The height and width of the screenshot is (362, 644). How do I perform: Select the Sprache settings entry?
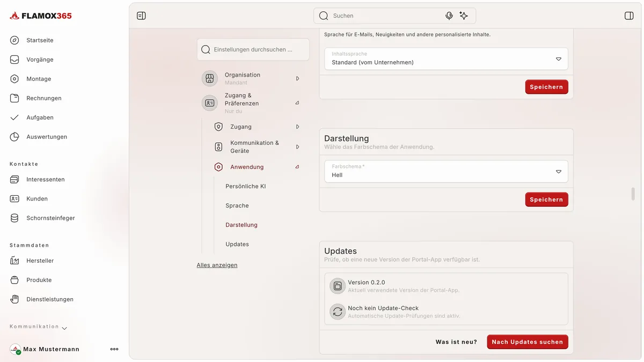coord(237,205)
